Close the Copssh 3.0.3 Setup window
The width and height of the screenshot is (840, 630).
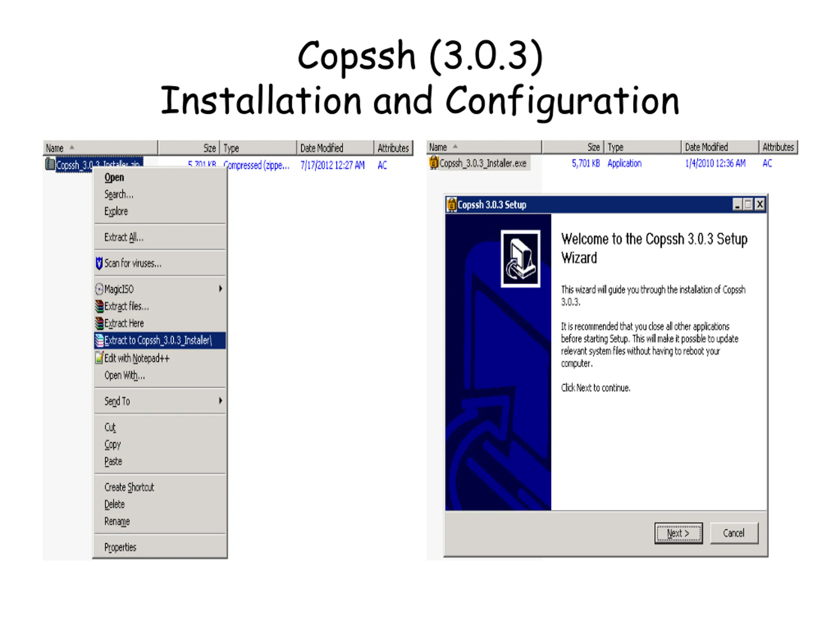click(760, 205)
